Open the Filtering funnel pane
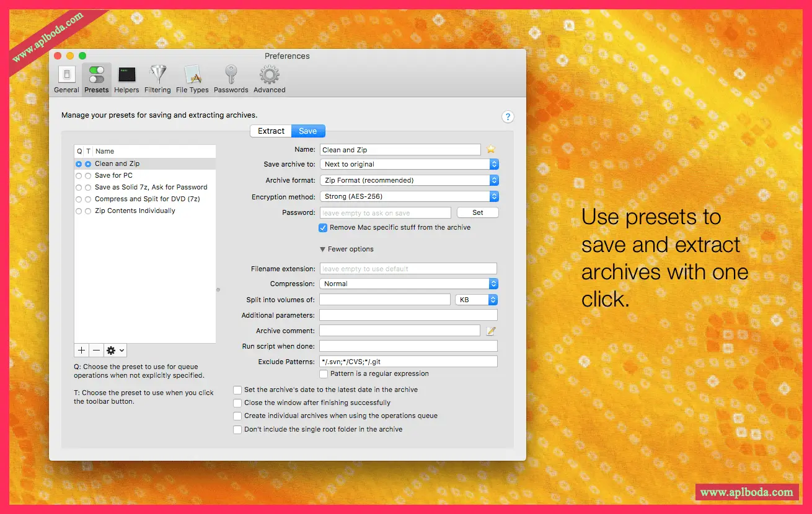 157,79
